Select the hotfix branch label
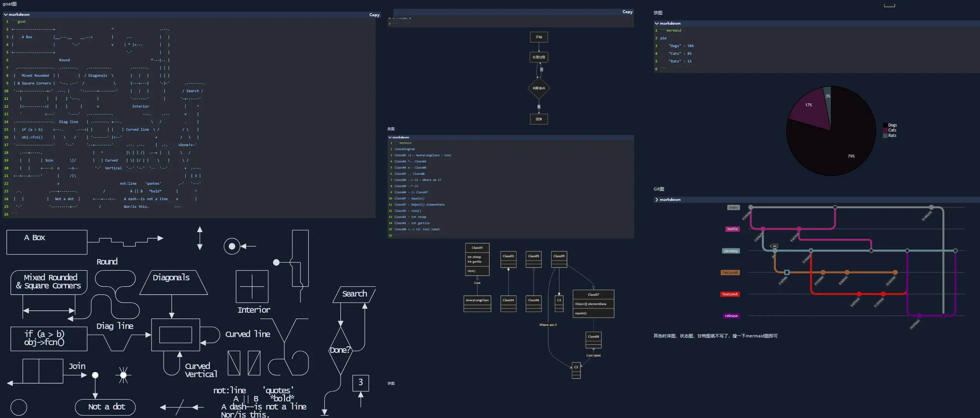 tap(732, 229)
